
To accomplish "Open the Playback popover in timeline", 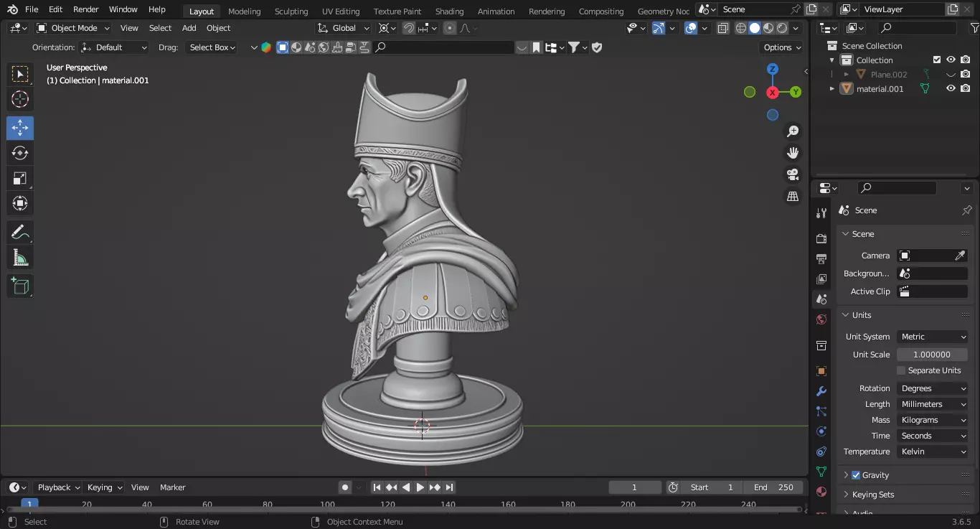I will tap(57, 487).
